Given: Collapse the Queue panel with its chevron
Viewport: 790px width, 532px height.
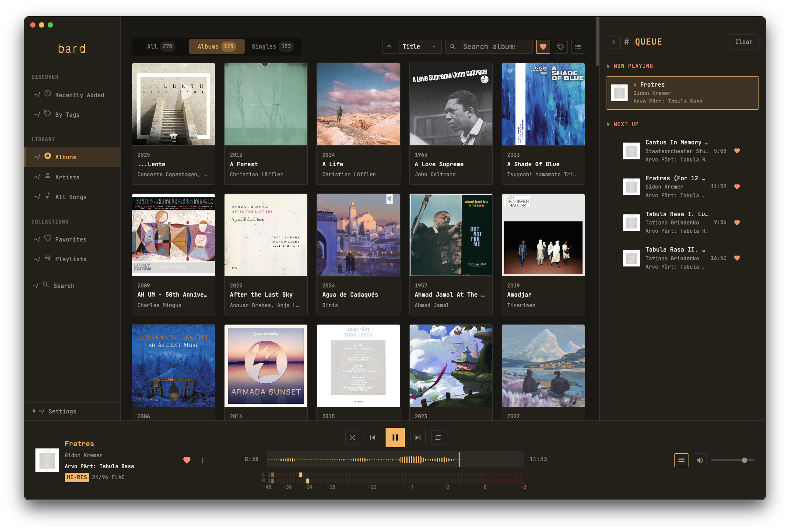Looking at the screenshot, I should (614, 42).
